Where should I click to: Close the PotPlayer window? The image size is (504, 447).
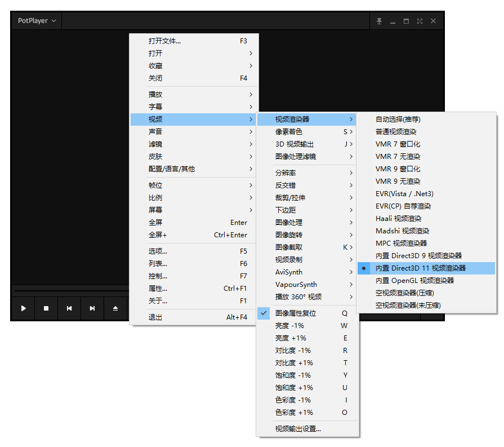pyautogui.click(x=433, y=21)
